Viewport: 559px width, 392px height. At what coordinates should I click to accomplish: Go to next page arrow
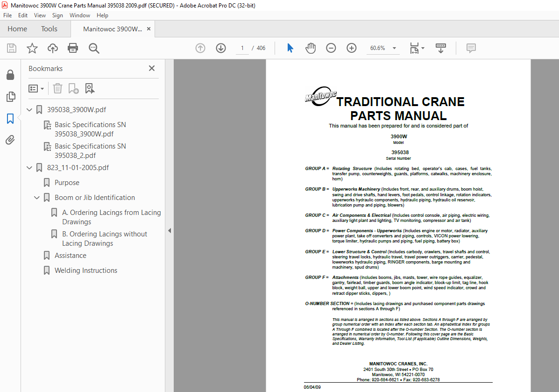point(221,48)
